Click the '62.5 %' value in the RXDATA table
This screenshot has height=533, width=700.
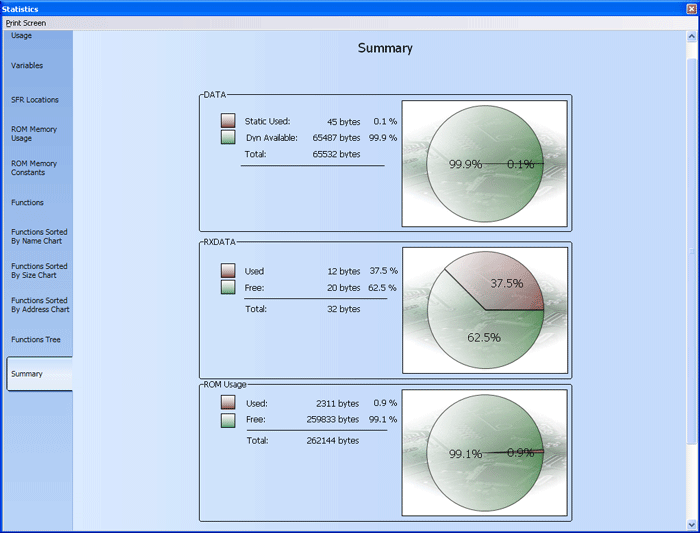pos(382,288)
